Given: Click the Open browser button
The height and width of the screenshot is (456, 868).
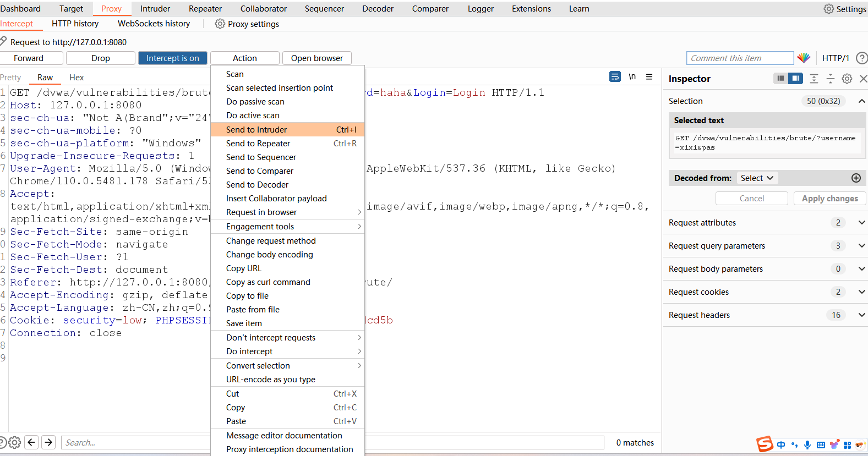Looking at the screenshot, I should coord(317,58).
